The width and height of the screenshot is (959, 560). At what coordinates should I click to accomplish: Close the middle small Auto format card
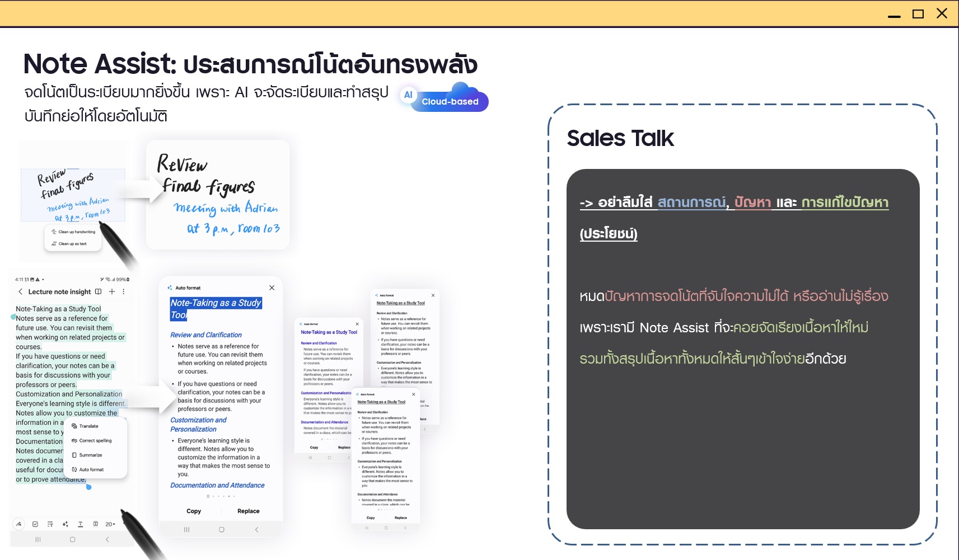[357, 324]
